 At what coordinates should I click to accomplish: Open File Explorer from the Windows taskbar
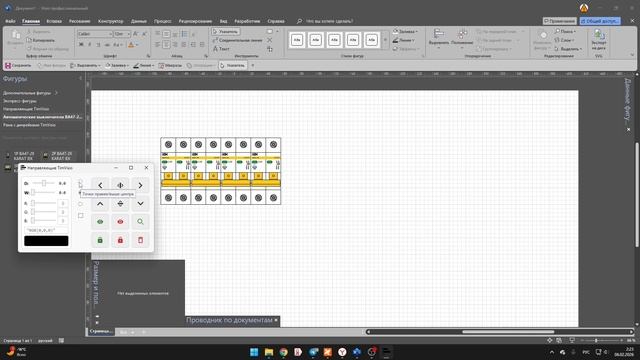coord(269,352)
